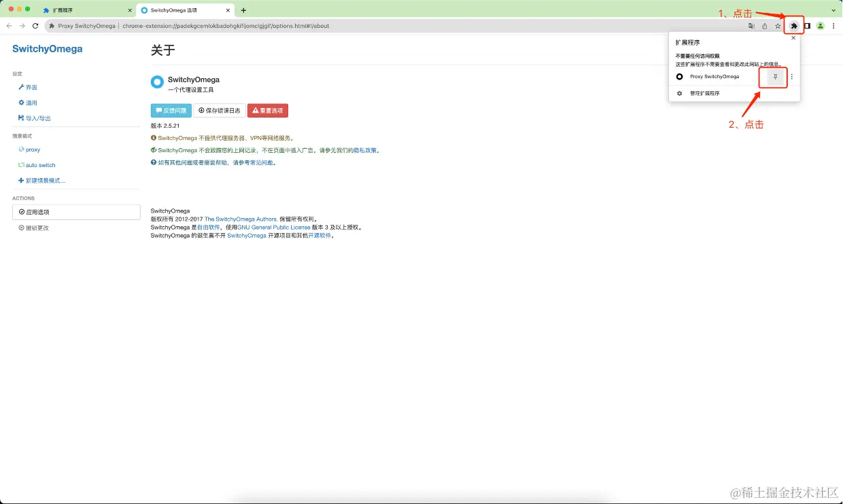Open the 开源软件 link
843x504 pixels.
point(320,236)
